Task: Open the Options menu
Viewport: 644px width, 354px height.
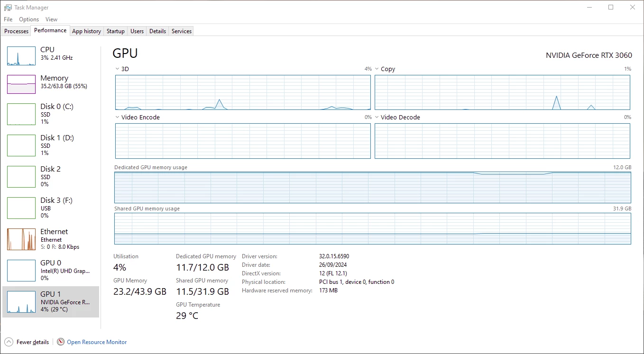Action: [29, 19]
